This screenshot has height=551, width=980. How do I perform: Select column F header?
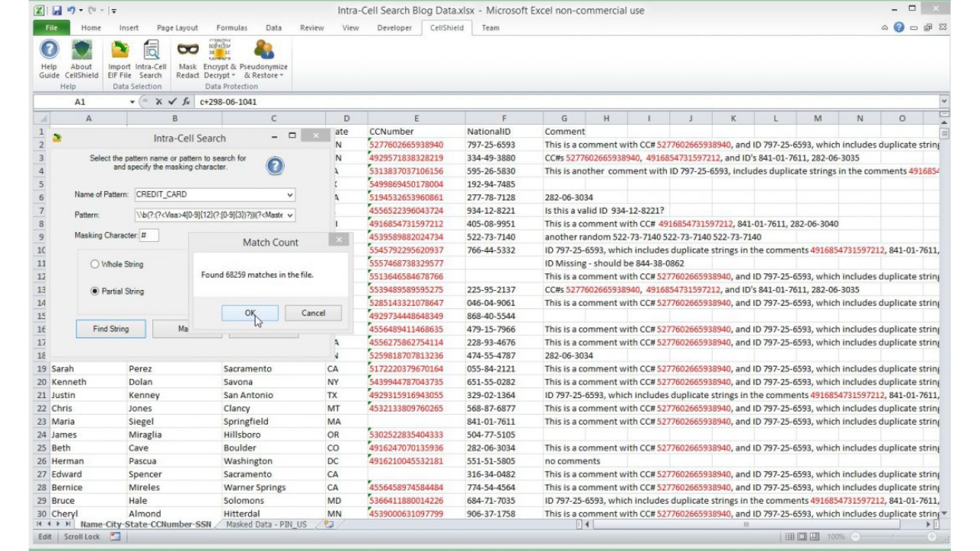click(x=504, y=119)
